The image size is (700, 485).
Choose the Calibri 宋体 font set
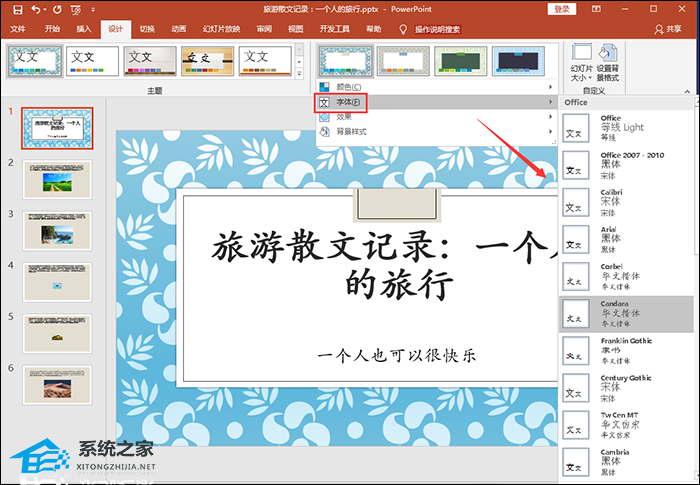pyautogui.click(x=626, y=202)
